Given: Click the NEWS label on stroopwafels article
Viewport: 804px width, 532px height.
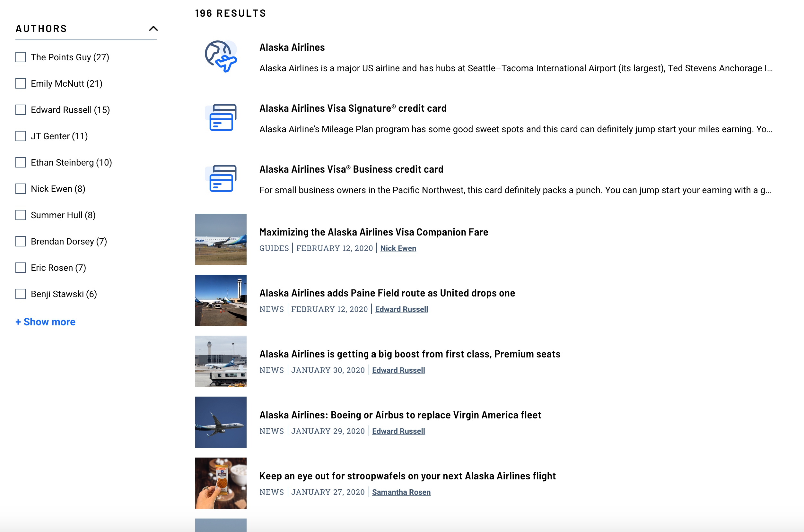Looking at the screenshot, I should [272, 492].
